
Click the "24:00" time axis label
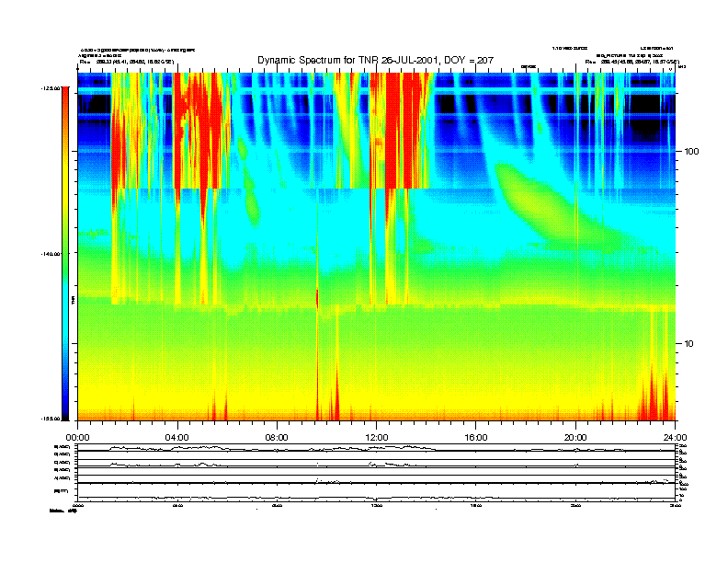coord(675,437)
